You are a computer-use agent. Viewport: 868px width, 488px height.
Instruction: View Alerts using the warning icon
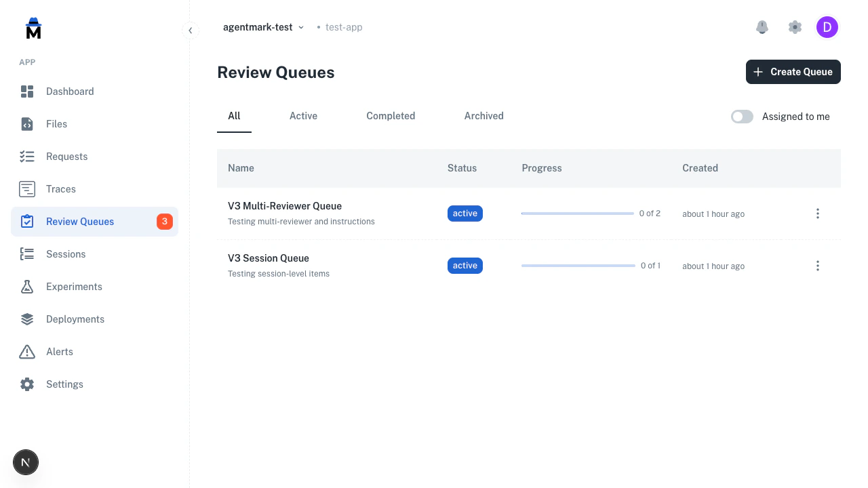click(27, 351)
